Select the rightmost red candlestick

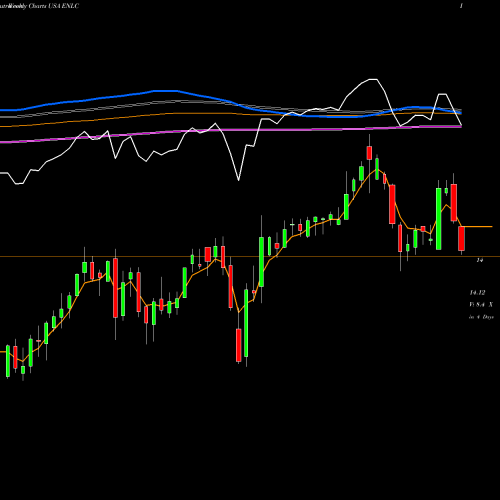point(461,238)
